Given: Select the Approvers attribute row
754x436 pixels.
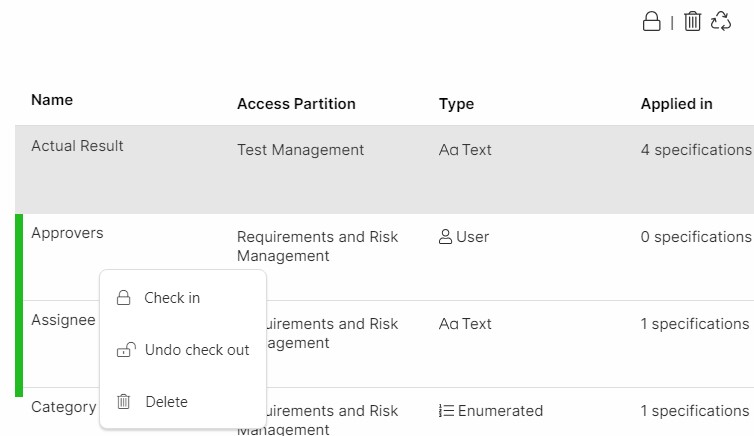Looking at the screenshot, I should [x=67, y=233].
